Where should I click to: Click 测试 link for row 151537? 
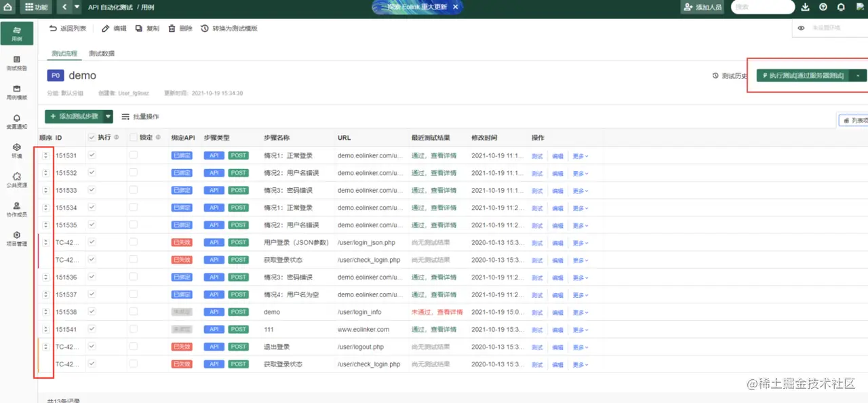point(537,294)
